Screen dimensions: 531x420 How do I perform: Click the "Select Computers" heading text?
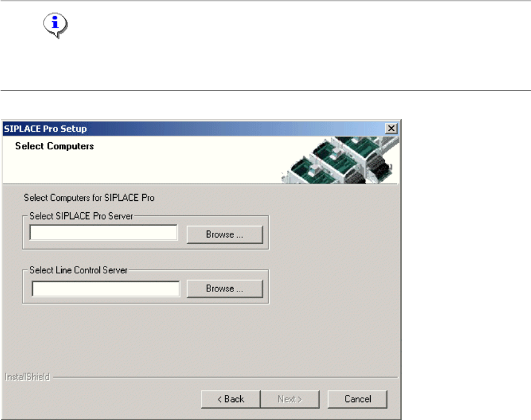click(54, 146)
